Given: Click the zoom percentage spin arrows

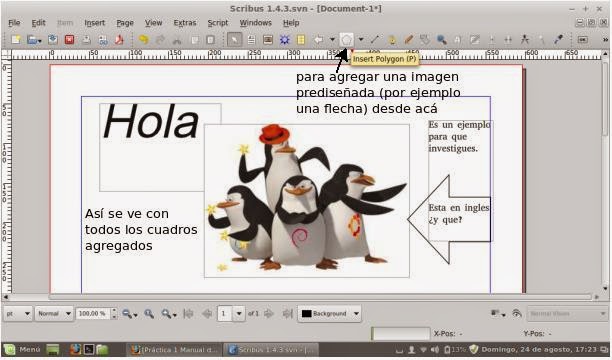Looking at the screenshot, I should point(114,314).
